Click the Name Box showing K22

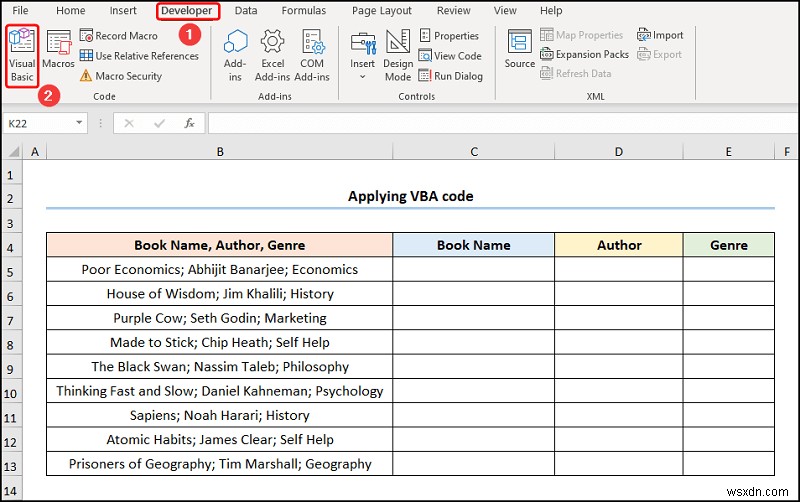39,123
